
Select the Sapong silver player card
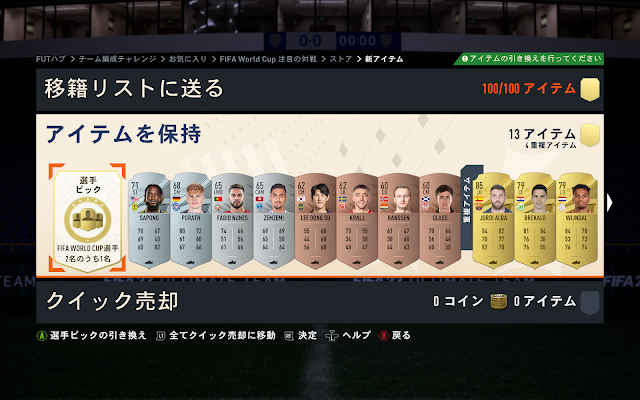[x=149, y=221]
